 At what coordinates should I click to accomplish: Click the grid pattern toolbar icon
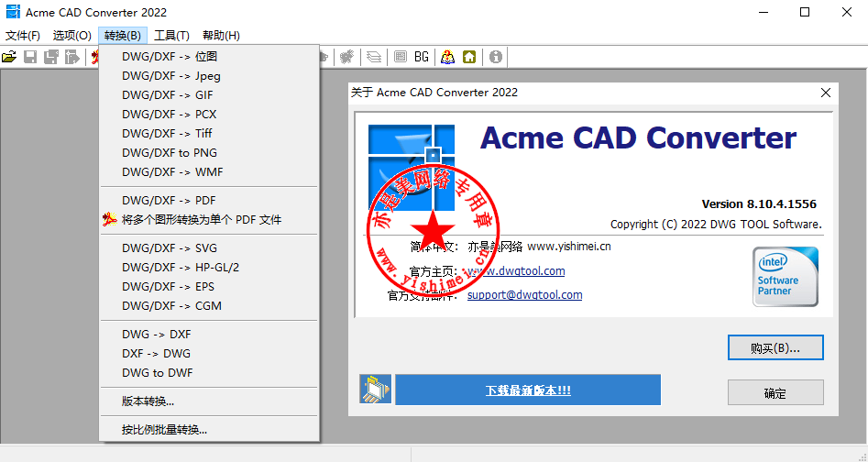point(401,57)
